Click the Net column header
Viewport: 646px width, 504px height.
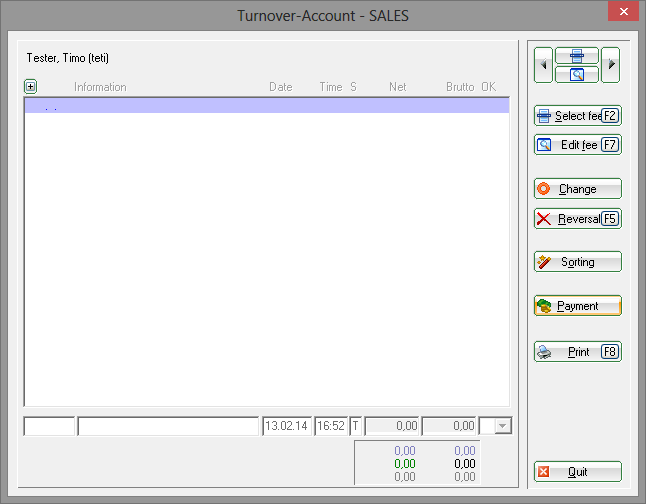coord(398,87)
